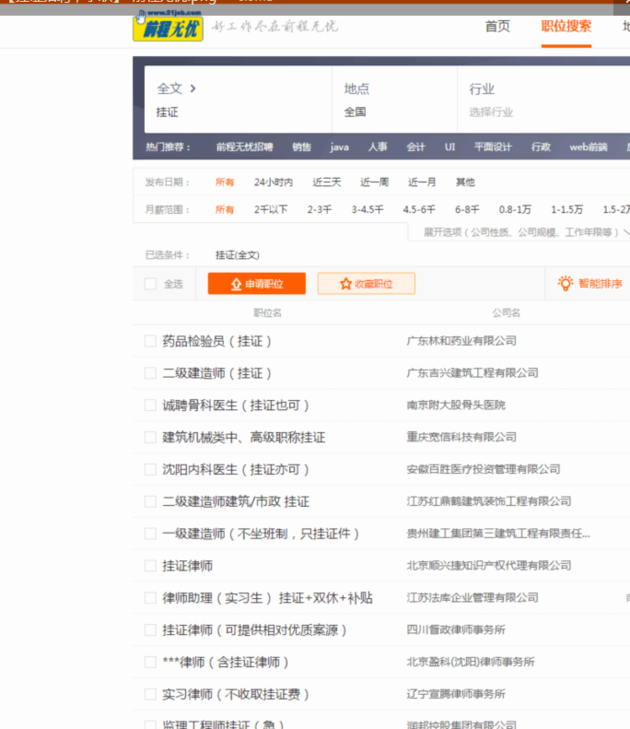Filter salary by 2千以下
630x729 pixels.
click(271, 209)
